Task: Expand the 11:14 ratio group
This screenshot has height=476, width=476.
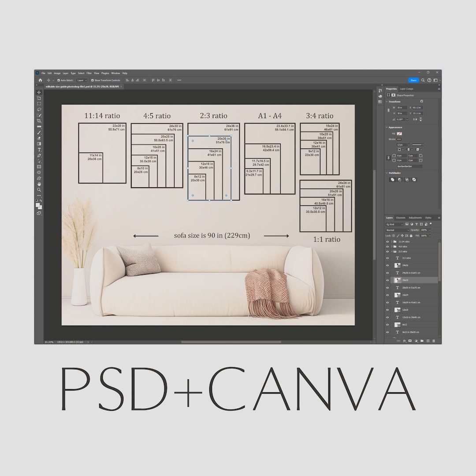Action: coord(391,242)
